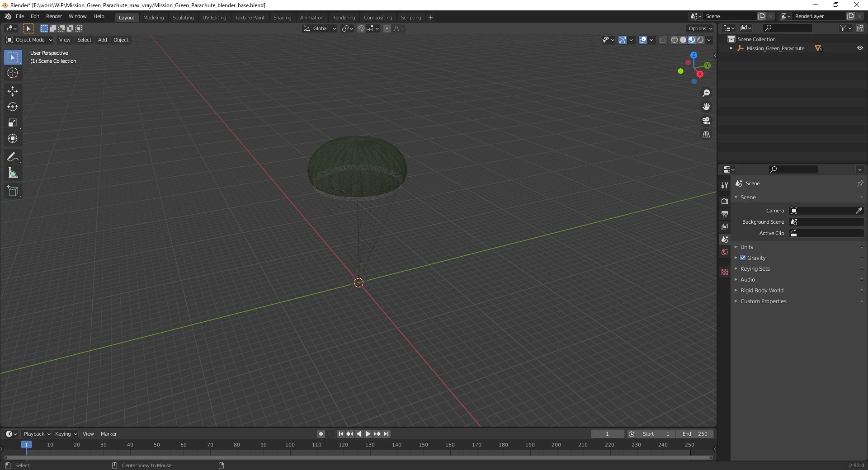Select the Scale tool
This screenshot has width=868, height=470.
click(13, 123)
